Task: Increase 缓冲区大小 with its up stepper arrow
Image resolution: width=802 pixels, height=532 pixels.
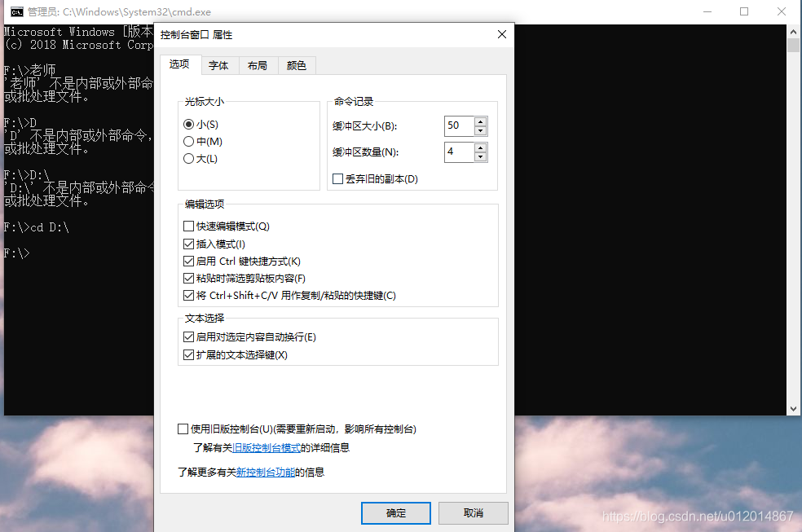Action: [480, 121]
